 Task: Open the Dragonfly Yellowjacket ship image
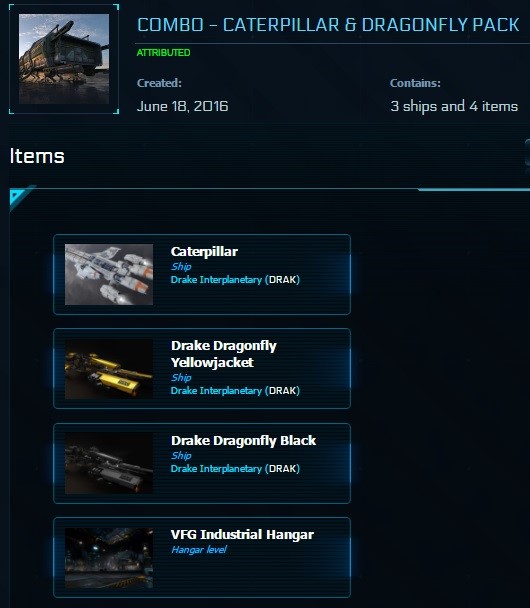pyautogui.click(x=109, y=369)
